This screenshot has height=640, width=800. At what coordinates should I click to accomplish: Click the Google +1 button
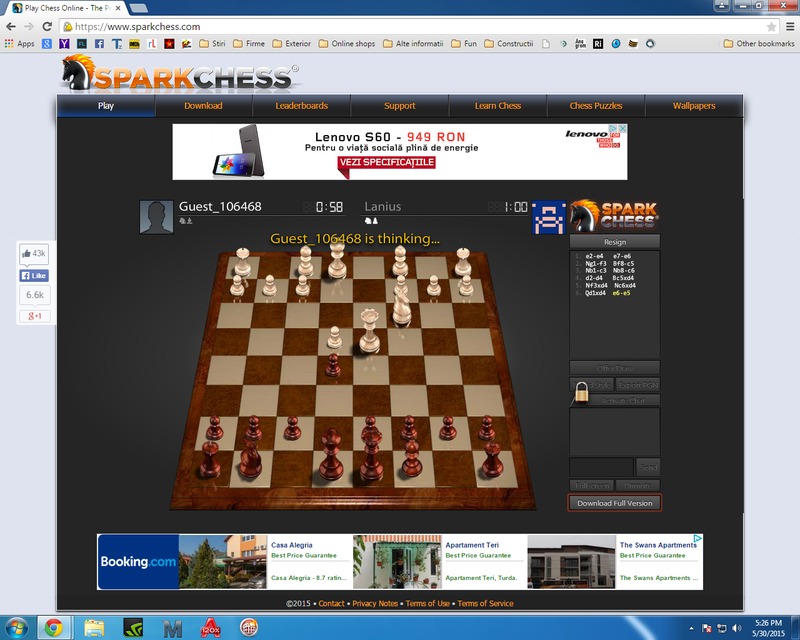pos(35,316)
